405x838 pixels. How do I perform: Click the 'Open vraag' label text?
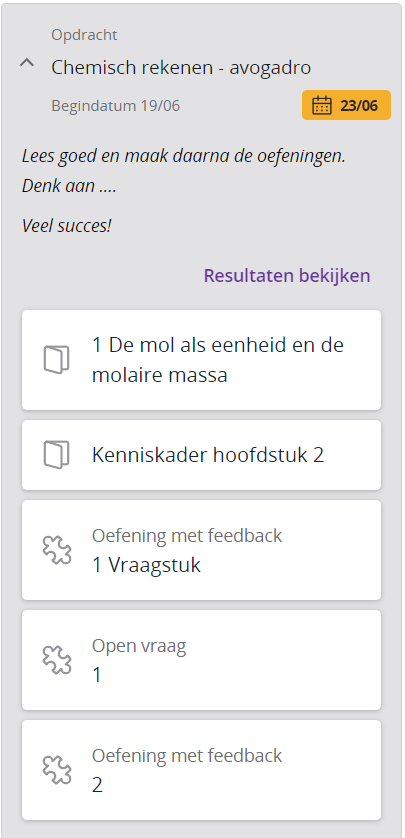pos(139,646)
